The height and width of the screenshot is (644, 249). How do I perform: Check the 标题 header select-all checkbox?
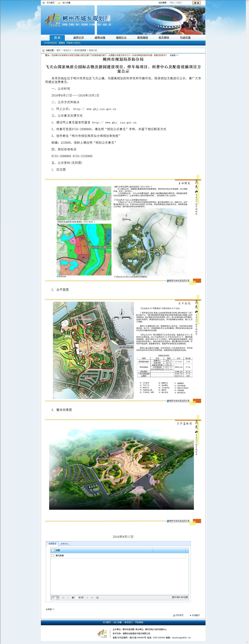(x=53, y=550)
